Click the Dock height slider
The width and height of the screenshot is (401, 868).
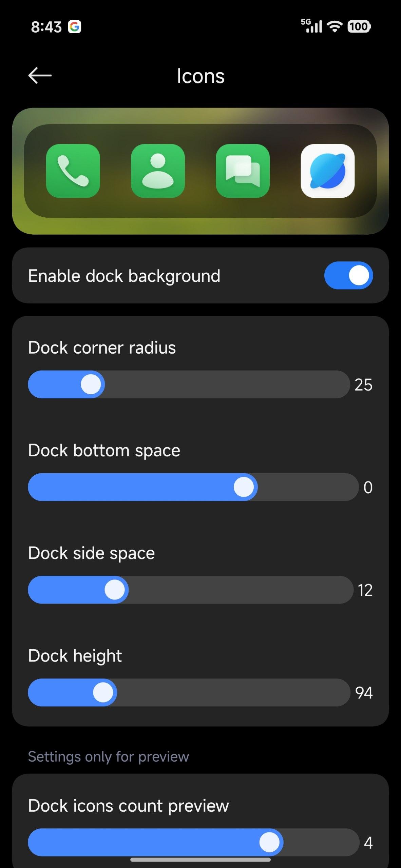[189, 692]
